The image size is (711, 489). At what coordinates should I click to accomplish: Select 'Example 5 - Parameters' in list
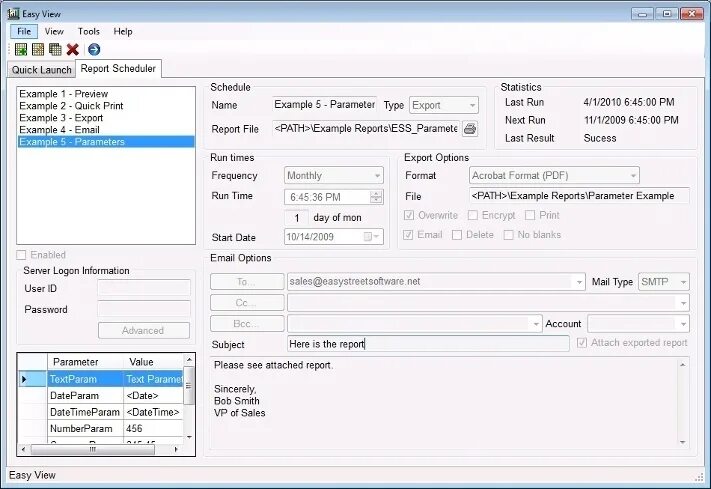pos(106,142)
